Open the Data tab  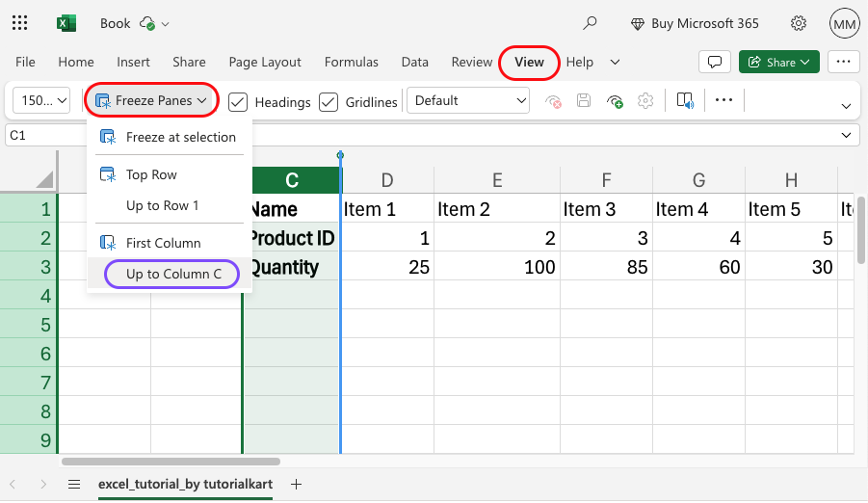(415, 62)
